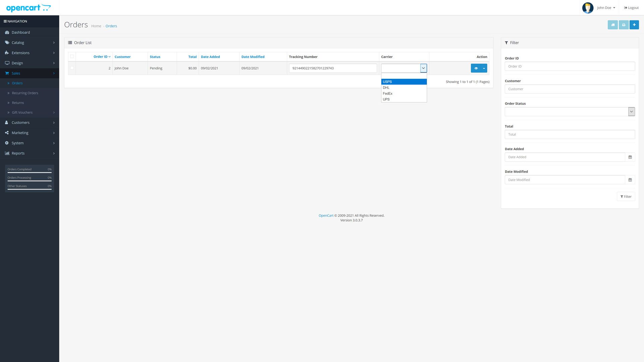Viewport: 644px width, 362px height.
Task: Open Recurring Orders from the sidebar
Action: tap(25, 93)
